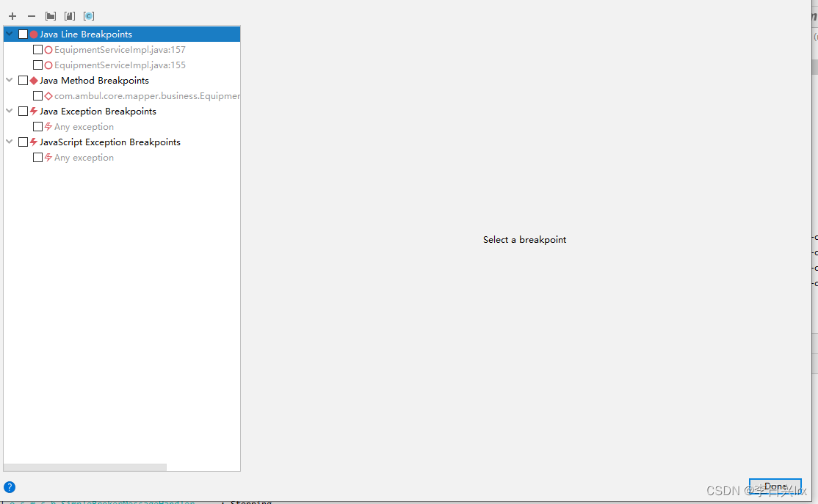Check the EquipmentServiceImpl.java:155 breakpoint box
Screen dimensions: 818x504
point(37,65)
